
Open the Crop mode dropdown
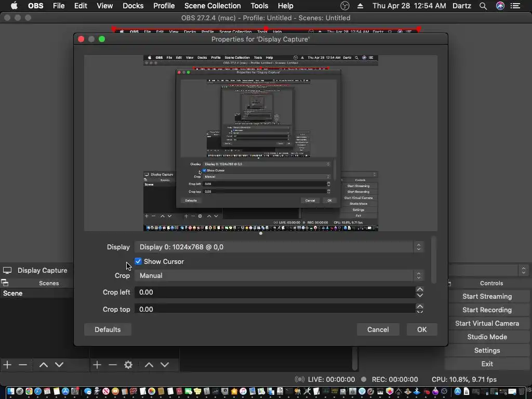[279, 275]
